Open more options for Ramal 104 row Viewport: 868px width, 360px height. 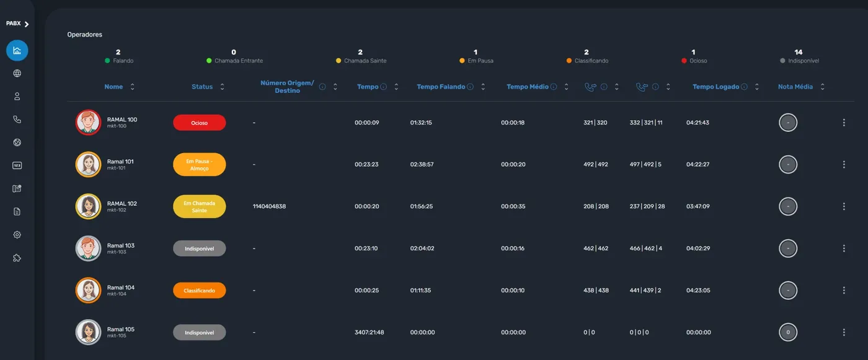[x=844, y=290]
